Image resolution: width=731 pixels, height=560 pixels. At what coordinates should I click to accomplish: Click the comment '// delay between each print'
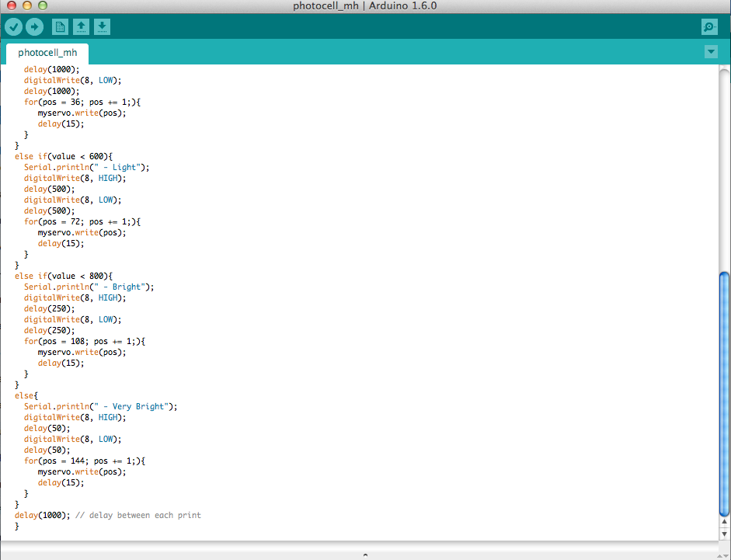(138, 515)
